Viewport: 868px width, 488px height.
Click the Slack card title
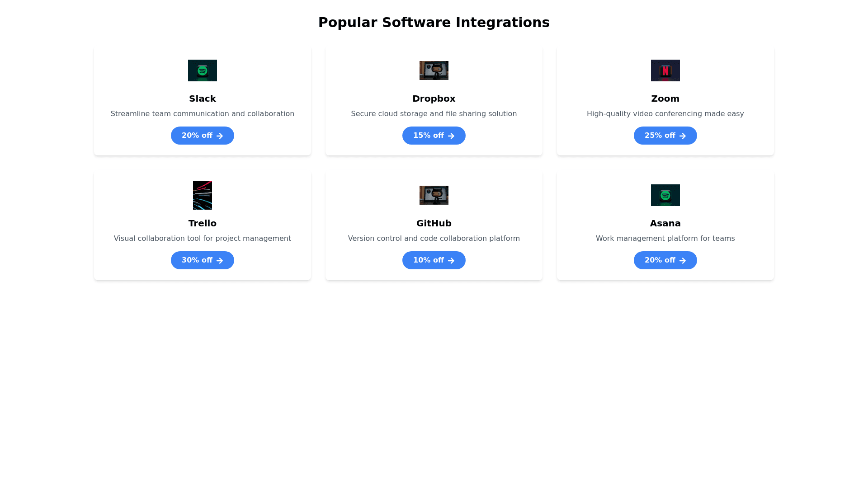click(202, 99)
